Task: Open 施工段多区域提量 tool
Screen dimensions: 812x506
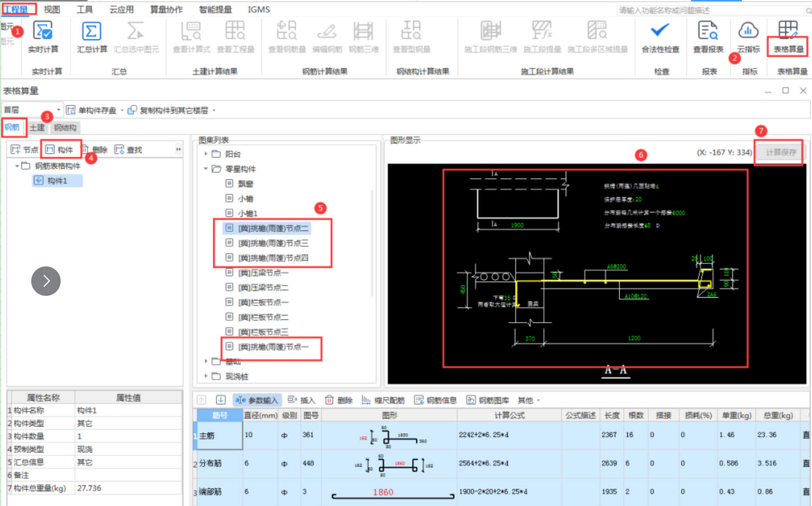Action: [597, 37]
